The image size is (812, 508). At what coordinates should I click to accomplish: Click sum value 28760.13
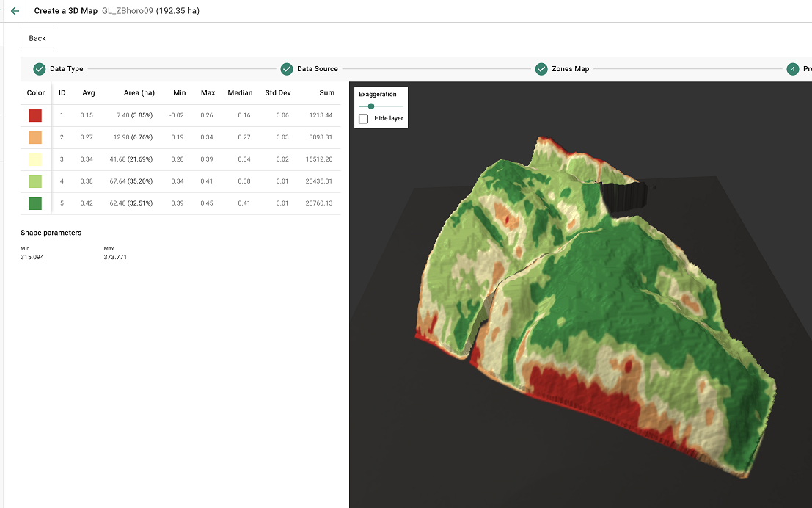click(319, 203)
